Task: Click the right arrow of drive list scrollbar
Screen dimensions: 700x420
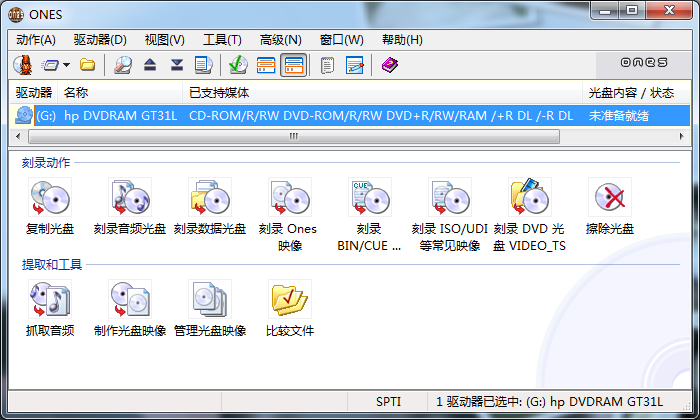Action: (682, 136)
